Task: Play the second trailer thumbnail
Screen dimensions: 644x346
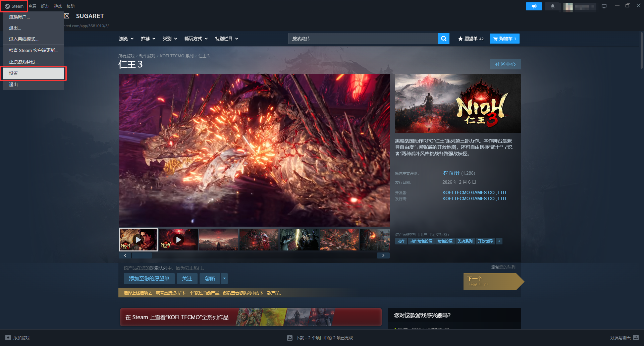Action: click(178, 240)
